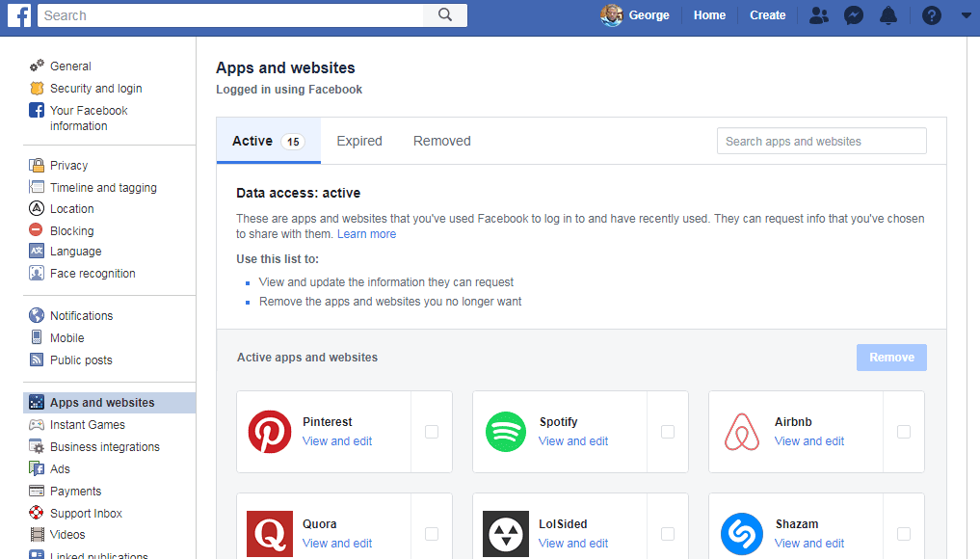Focus the Search apps and websites field
980x559 pixels.
(x=821, y=141)
